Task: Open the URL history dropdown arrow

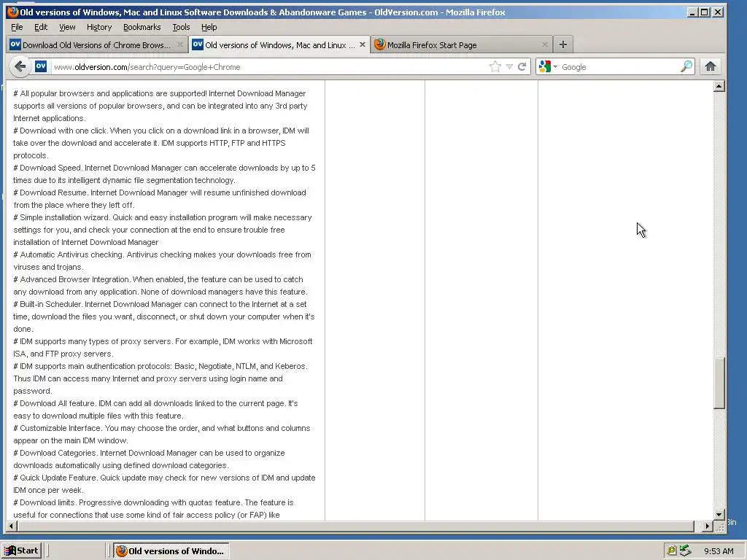Action: pyautogui.click(x=509, y=67)
